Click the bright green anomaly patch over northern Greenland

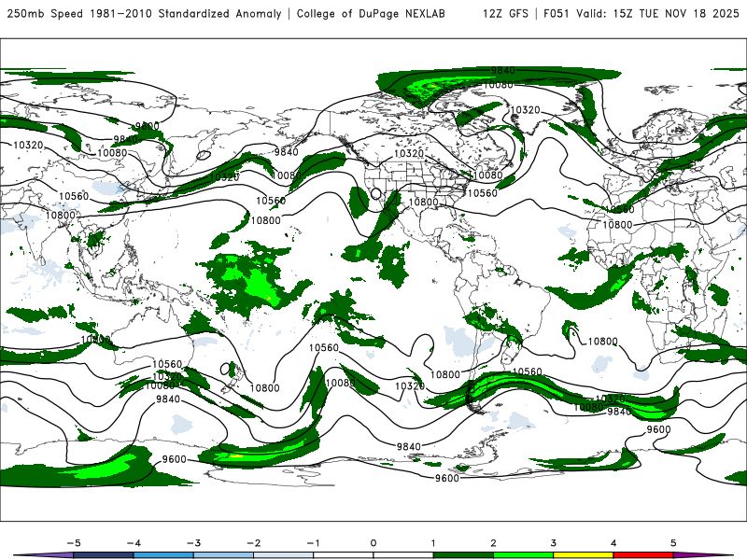coord(431,88)
